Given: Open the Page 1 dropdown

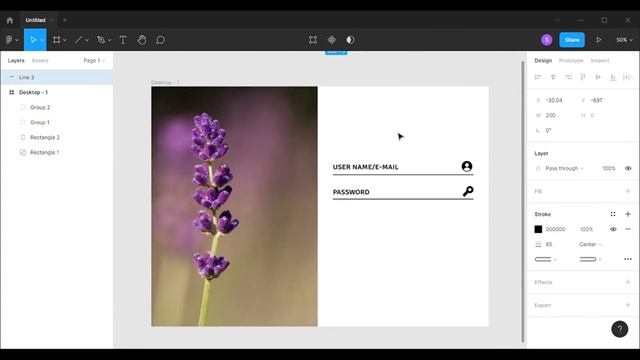Looking at the screenshot, I should 94,60.
